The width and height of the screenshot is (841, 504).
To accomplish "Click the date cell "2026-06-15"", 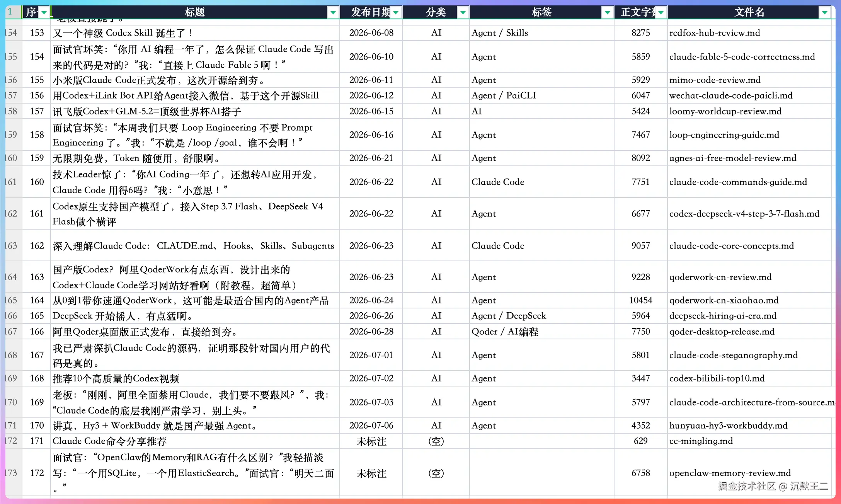I will 371,111.
